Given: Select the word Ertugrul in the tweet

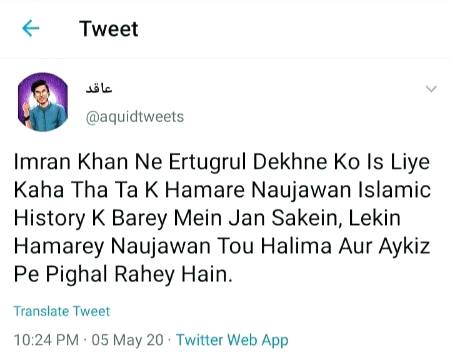Looking at the screenshot, I should pyautogui.click(x=207, y=162).
